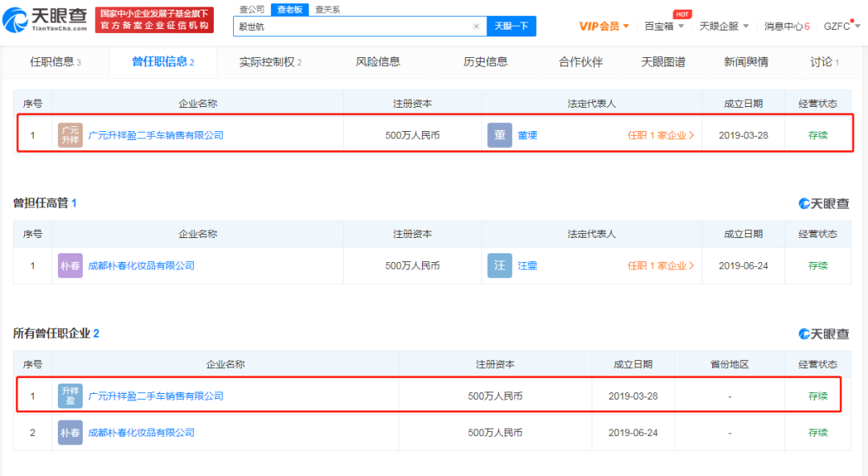Click 500万人民币 in 广元升祥盈 first table row

pyautogui.click(x=412, y=135)
